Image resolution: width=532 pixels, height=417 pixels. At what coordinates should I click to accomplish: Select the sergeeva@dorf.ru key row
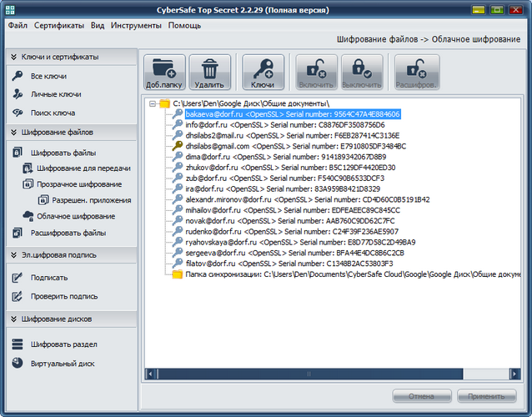(x=295, y=253)
